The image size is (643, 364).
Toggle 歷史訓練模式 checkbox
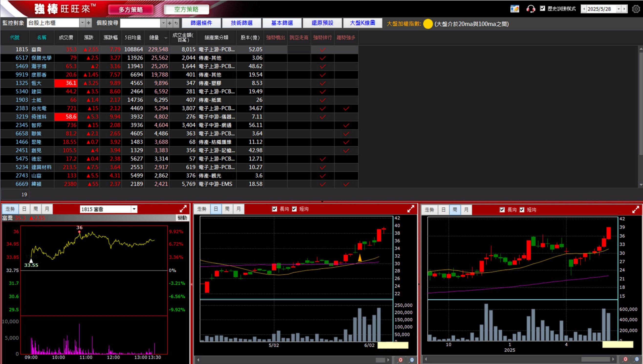542,9
